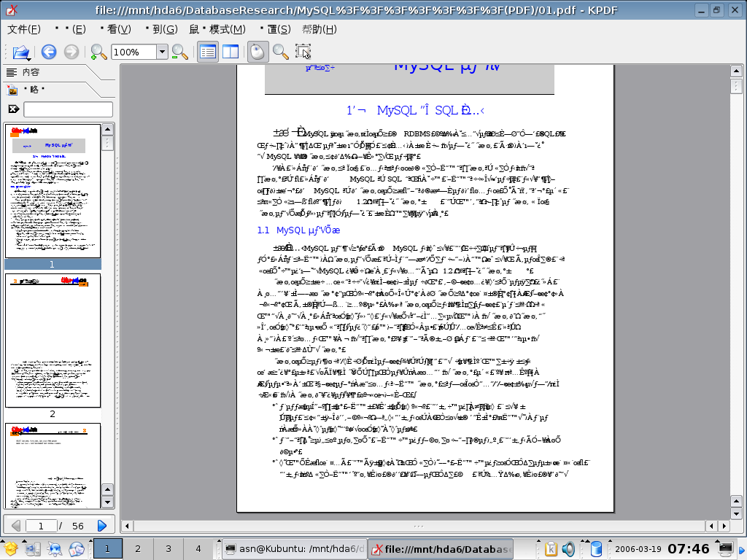Click the document scroll-up arrow

point(736,71)
